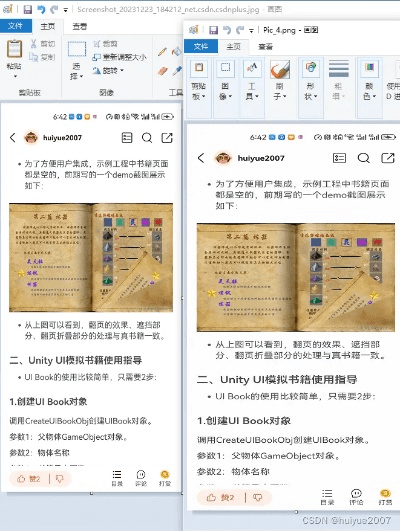Click 评论 icon in Pic_4.png image
The image size is (400, 531).
click(356, 497)
